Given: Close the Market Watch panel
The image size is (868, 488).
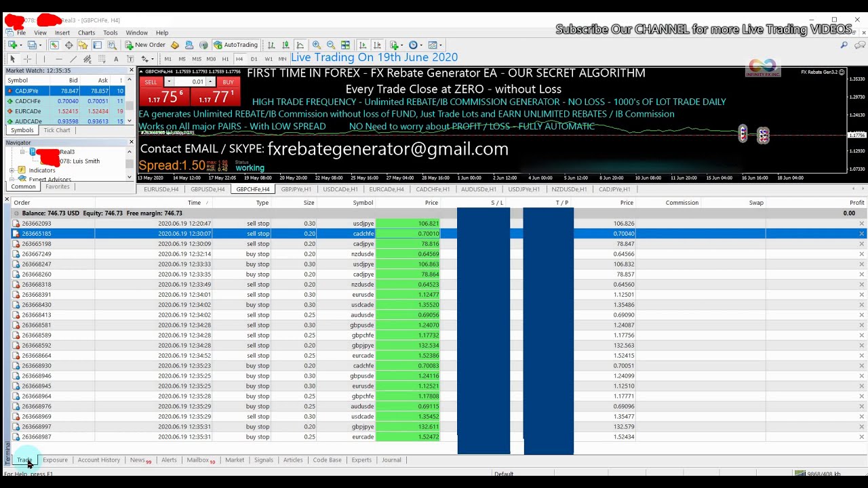Looking at the screenshot, I should (131, 70).
